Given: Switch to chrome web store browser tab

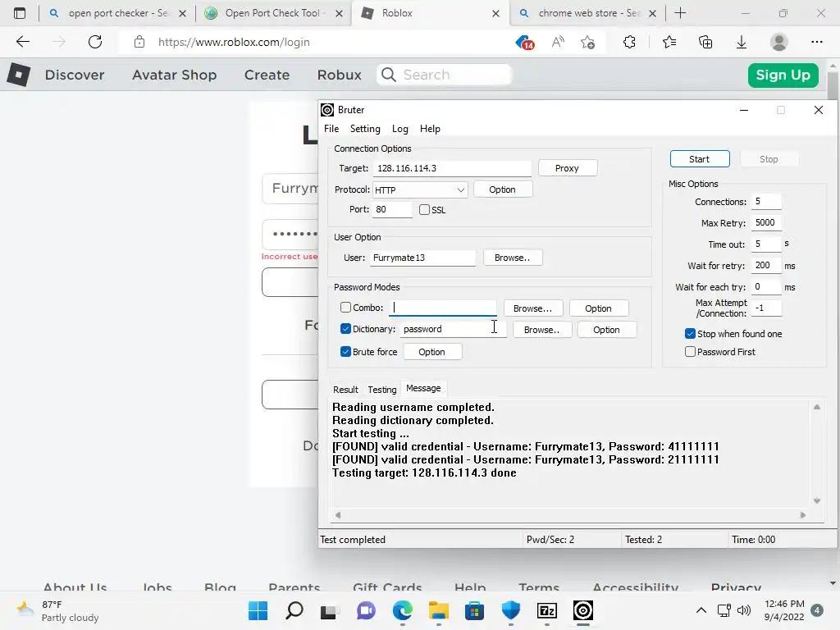Looking at the screenshot, I should coord(588,13).
